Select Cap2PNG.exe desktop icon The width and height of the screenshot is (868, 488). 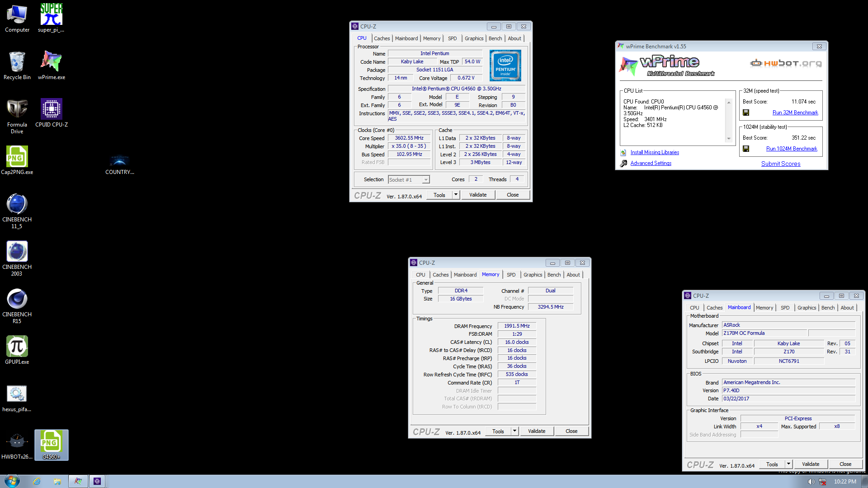coord(17,160)
